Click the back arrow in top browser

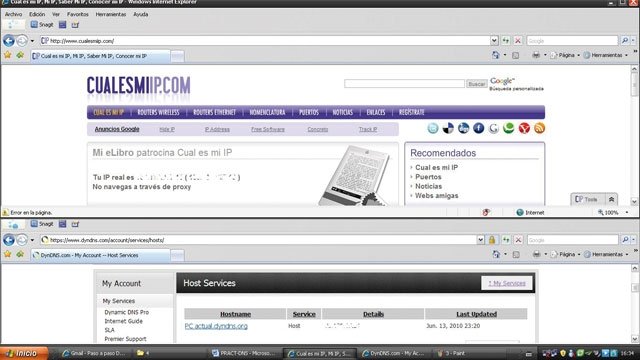click(x=9, y=41)
